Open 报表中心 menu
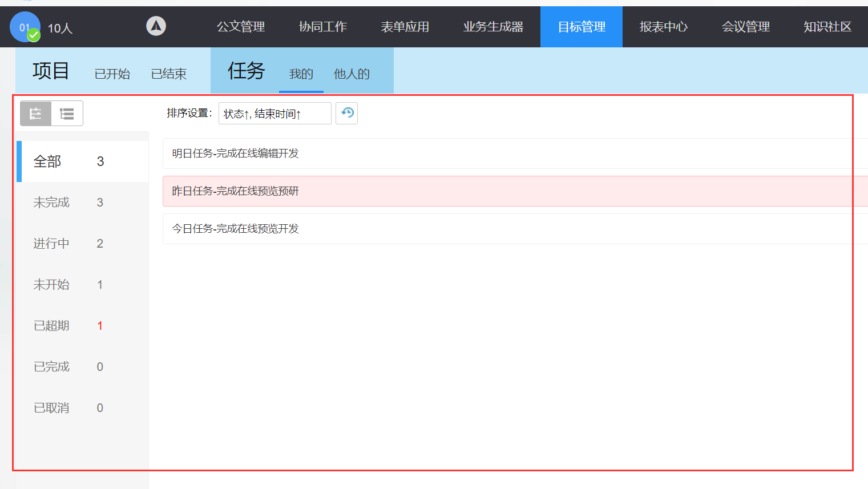Image resolution: width=868 pixels, height=489 pixels. click(664, 27)
